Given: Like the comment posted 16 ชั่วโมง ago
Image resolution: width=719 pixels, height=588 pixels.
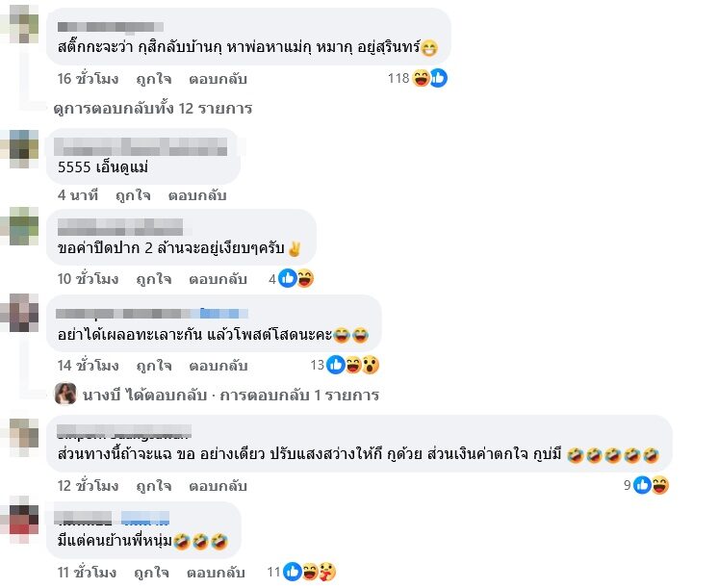Looking at the screenshot, I should coord(154,79).
